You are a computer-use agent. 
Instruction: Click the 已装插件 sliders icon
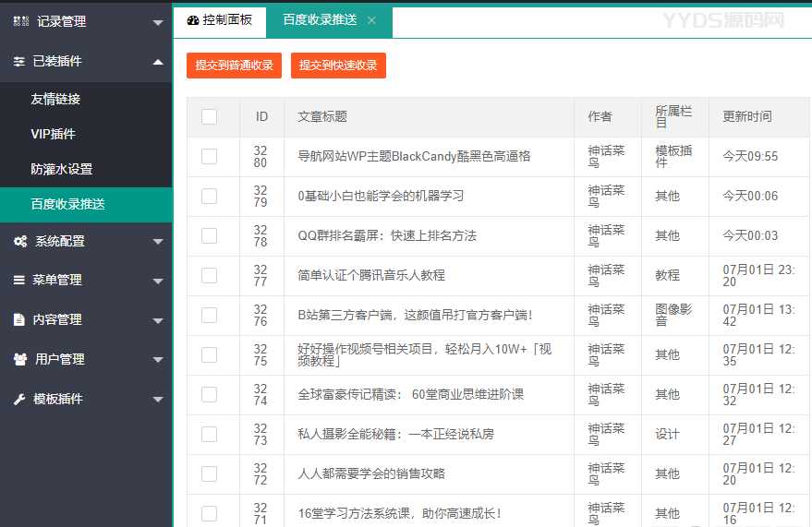[x=19, y=61]
